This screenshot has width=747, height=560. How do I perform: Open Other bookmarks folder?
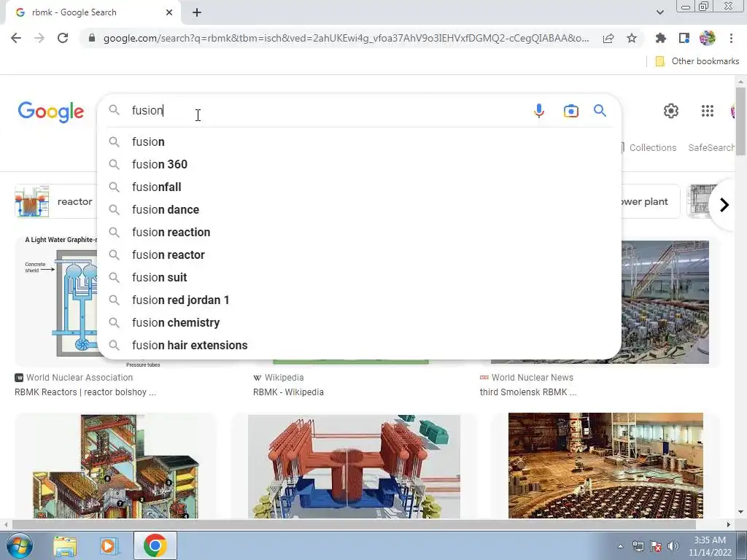click(x=697, y=61)
